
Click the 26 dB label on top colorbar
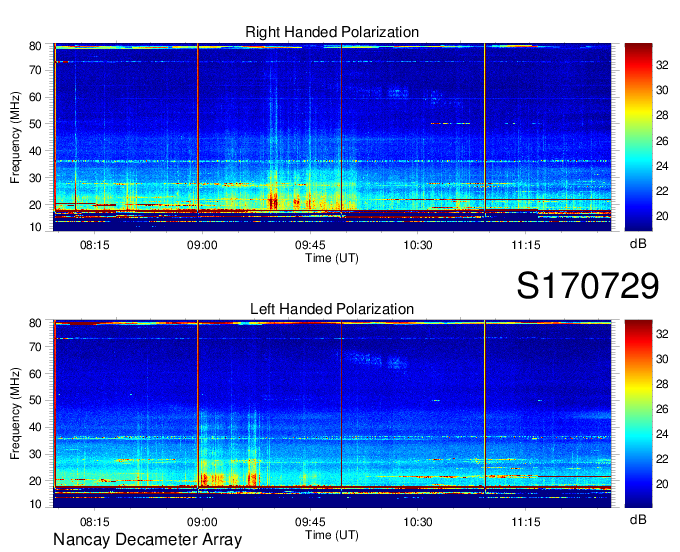click(662, 141)
